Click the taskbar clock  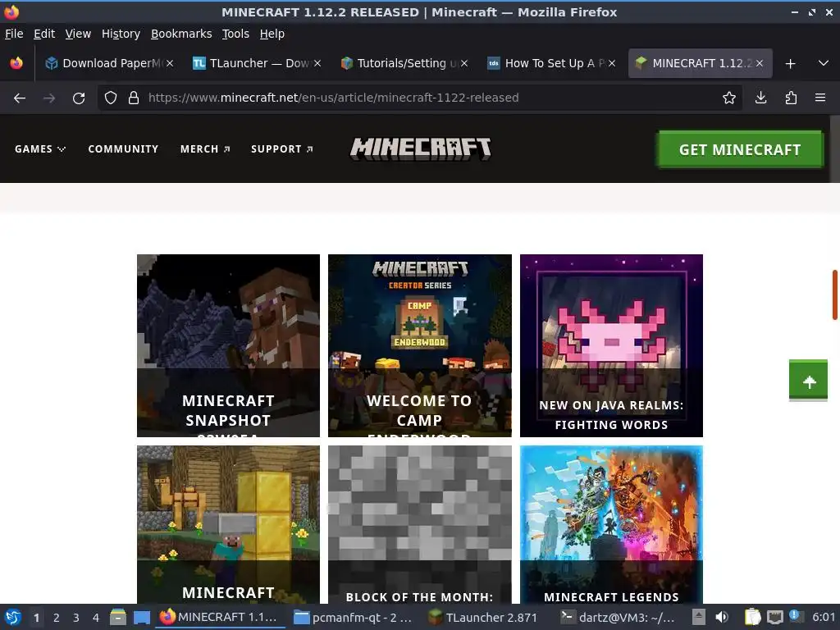pyautogui.click(x=824, y=617)
